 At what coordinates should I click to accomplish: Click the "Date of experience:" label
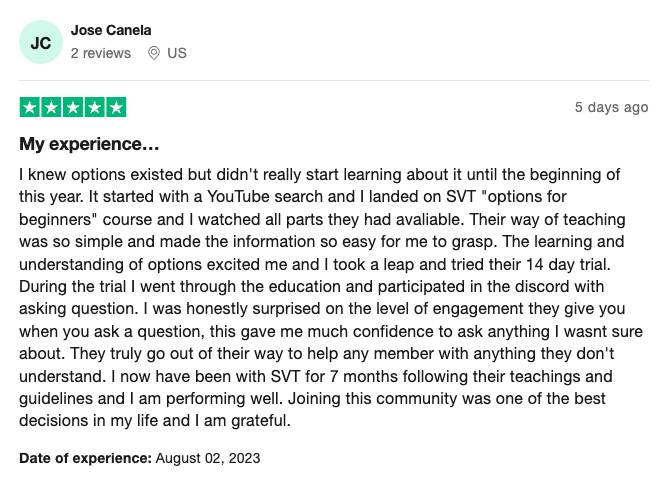85,458
